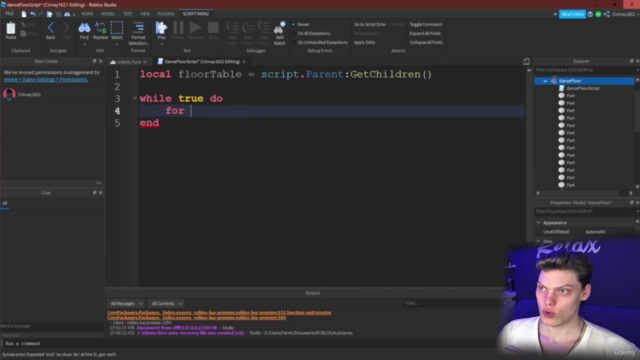Click the new file icon in quick access bar
Screen dimensions: 640x360
pyautogui.click(x=24, y=14)
